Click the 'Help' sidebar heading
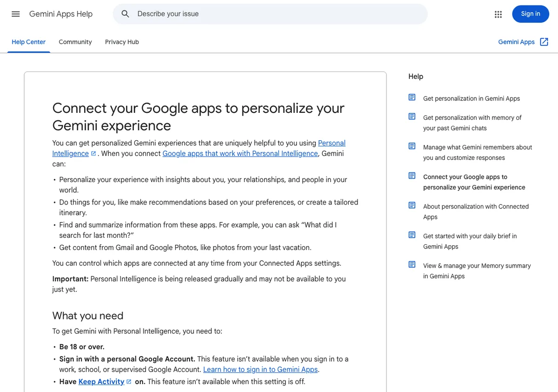The image size is (558, 392). pyautogui.click(x=416, y=77)
